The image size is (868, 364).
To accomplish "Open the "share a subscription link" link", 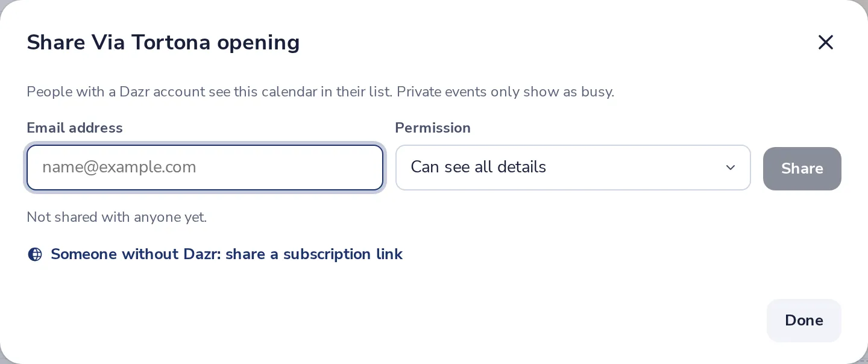I will pyautogui.click(x=314, y=254).
